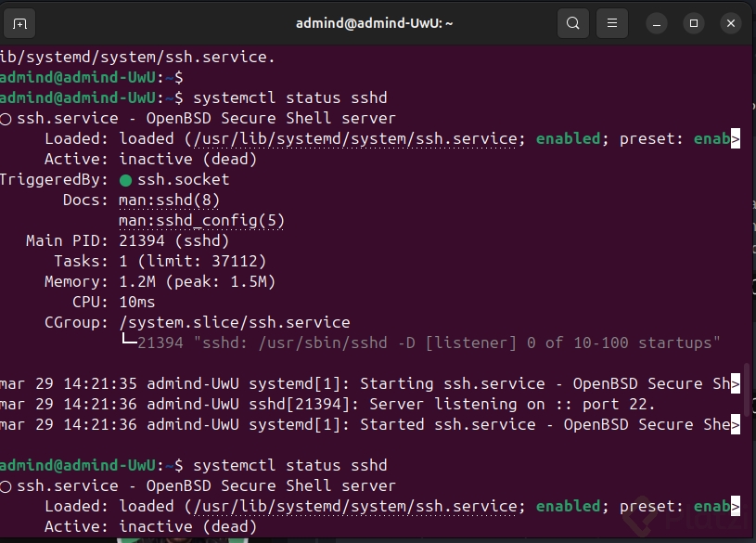Click the admind@admind-UwU window title
The image size is (756, 543).
[x=374, y=23]
